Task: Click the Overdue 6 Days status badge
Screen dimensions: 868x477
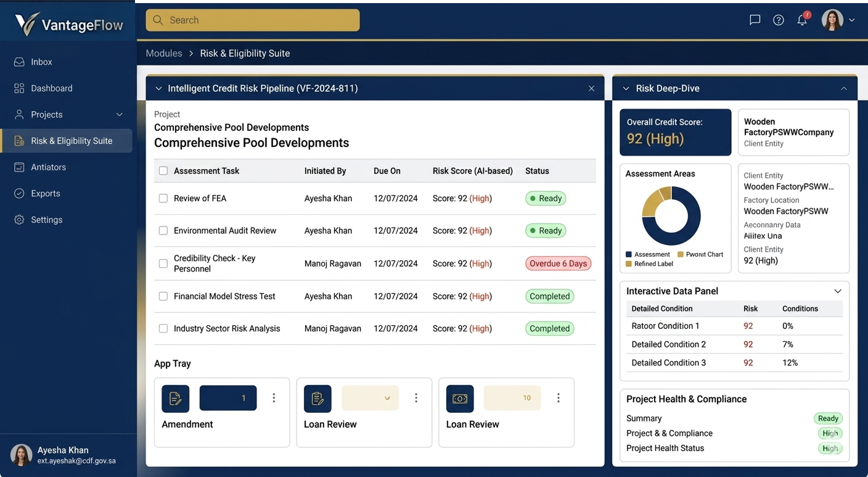Action: [558, 263]
